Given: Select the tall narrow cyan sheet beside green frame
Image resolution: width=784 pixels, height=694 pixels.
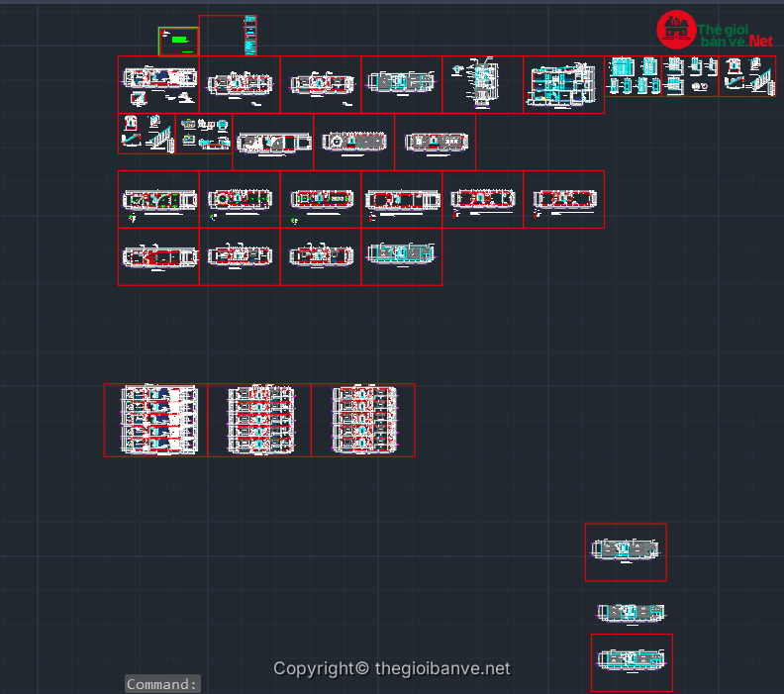Looking at the screenshot, I should (250, 36).
